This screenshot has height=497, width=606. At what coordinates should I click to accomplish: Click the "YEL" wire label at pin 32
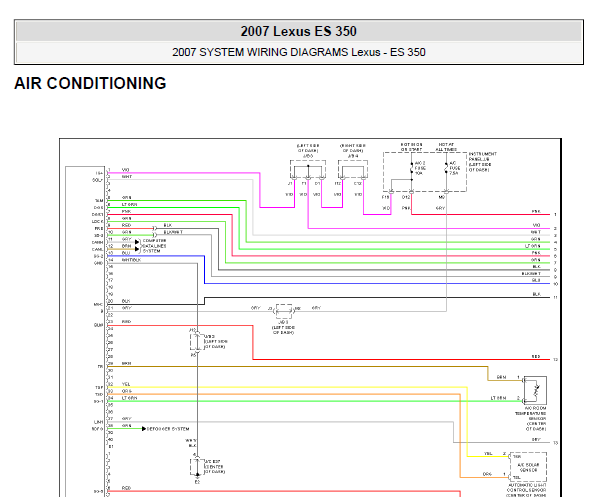126,384
